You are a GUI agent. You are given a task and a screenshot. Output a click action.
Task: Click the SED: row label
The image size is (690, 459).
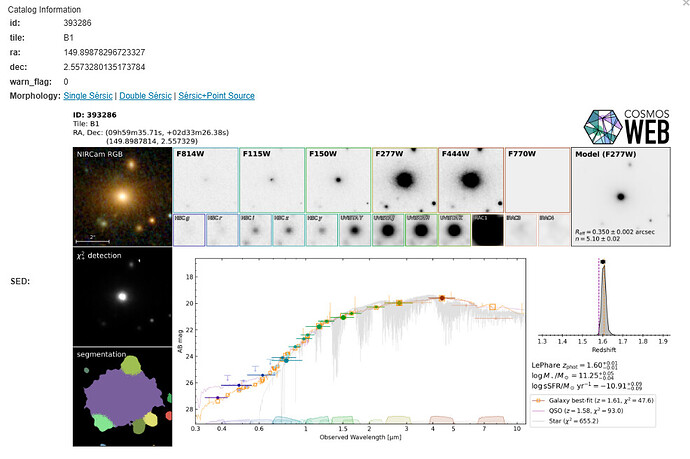point(20,281)
